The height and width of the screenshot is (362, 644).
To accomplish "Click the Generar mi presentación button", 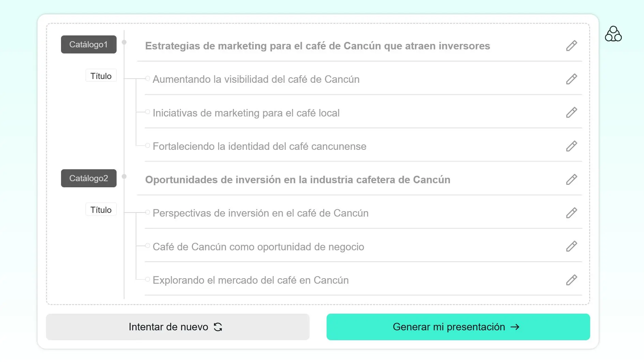I will [458, 327].
